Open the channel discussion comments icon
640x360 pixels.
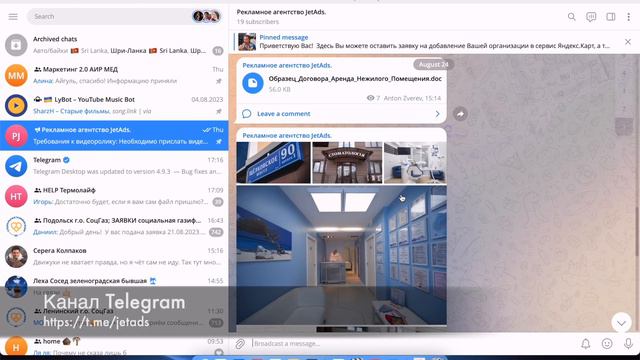coord(591,17)
